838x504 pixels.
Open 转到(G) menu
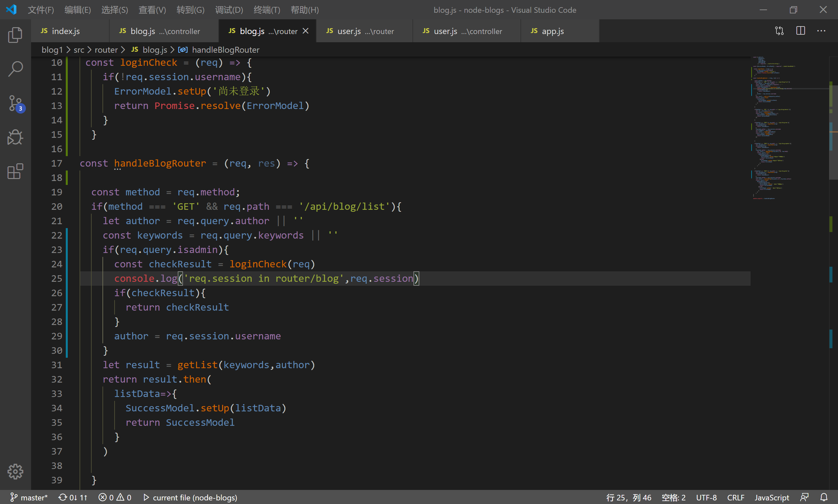click(x=191, y=10)
